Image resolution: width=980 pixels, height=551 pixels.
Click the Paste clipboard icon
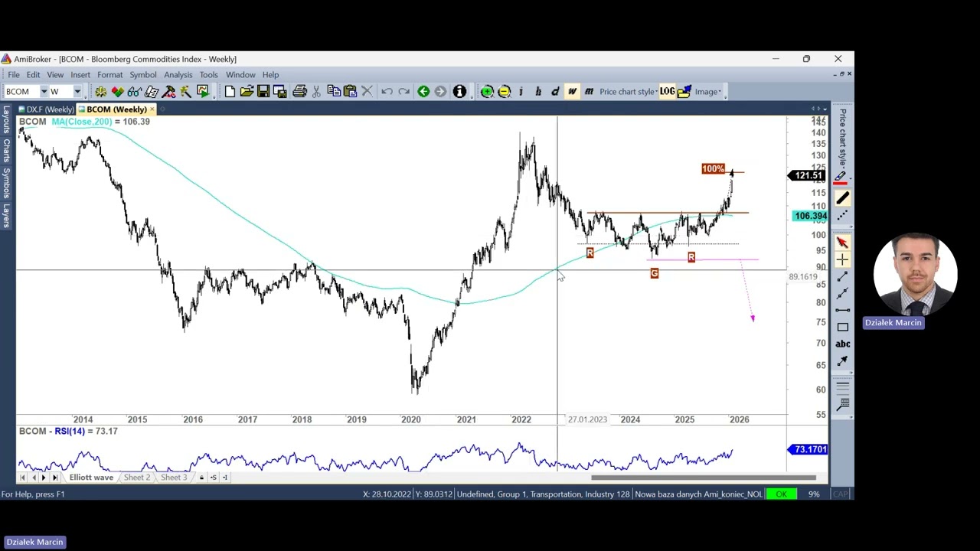pos(350,92)
